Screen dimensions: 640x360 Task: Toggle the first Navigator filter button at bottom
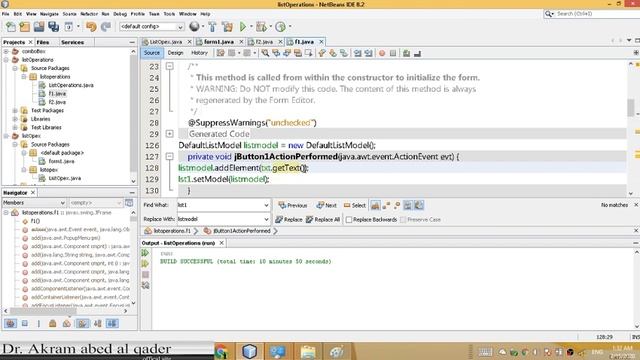coord(10,324)
